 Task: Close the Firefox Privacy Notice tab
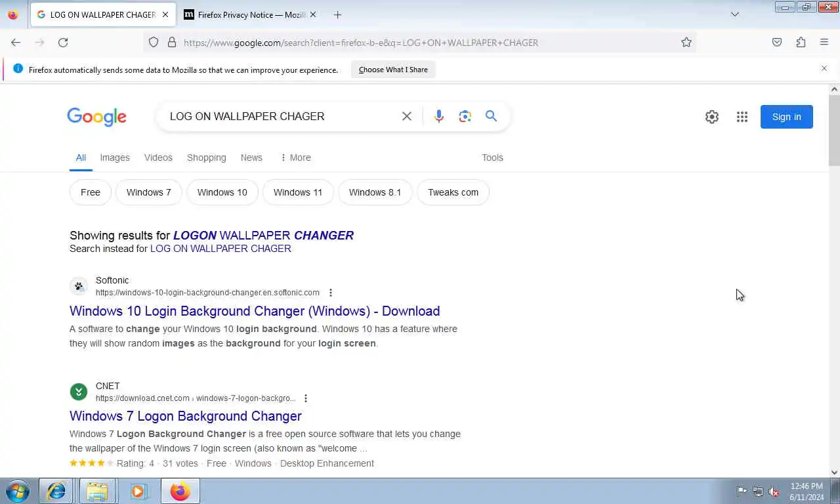pos(312,14)
